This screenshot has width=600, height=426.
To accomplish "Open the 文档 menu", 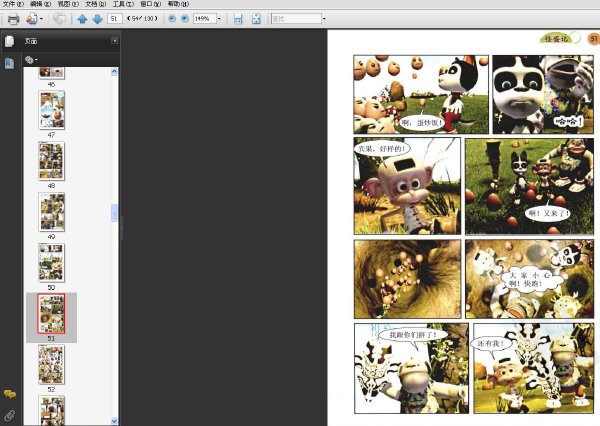I will (x=96, y=4).
